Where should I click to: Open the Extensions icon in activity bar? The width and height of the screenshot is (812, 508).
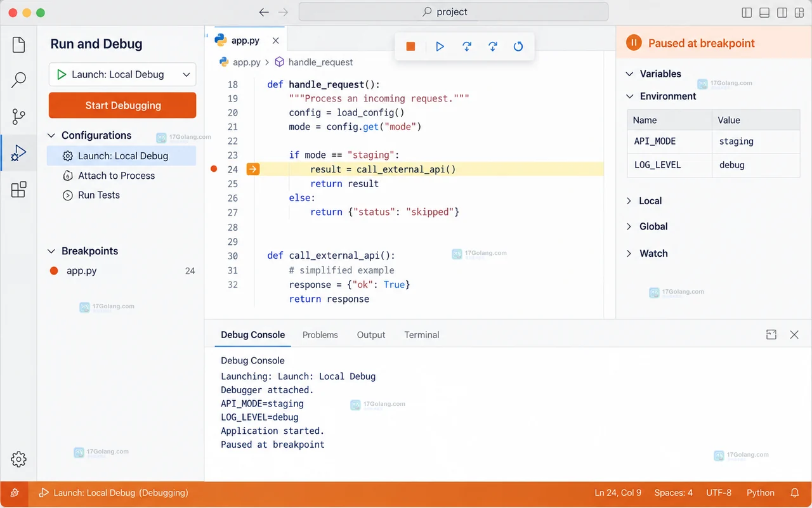19,189
